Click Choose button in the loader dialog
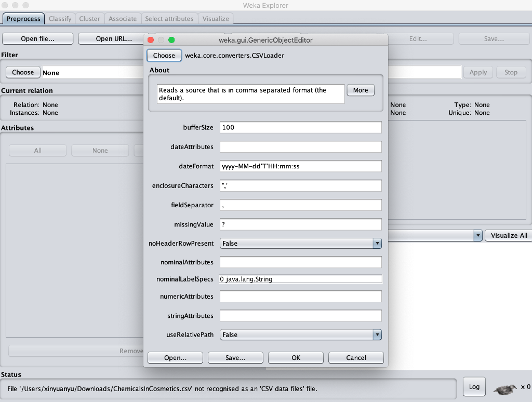This screenshot has height=402, width=532. coord(164,55)
